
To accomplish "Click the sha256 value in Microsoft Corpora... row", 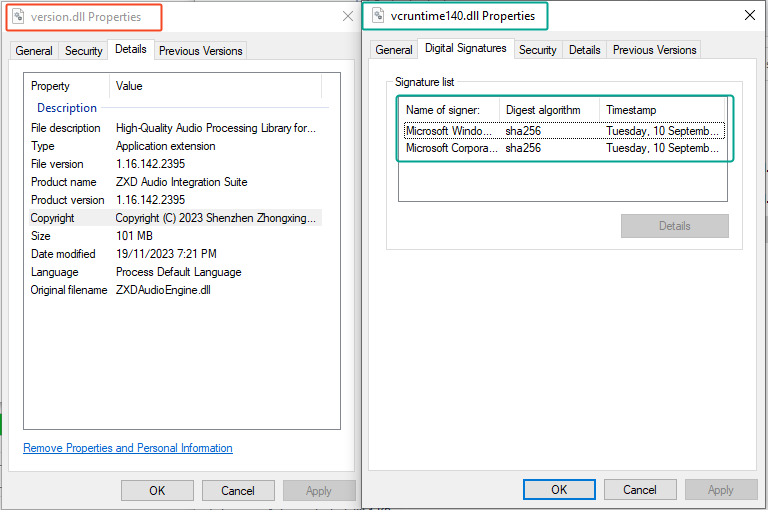I will coord(523,148).
